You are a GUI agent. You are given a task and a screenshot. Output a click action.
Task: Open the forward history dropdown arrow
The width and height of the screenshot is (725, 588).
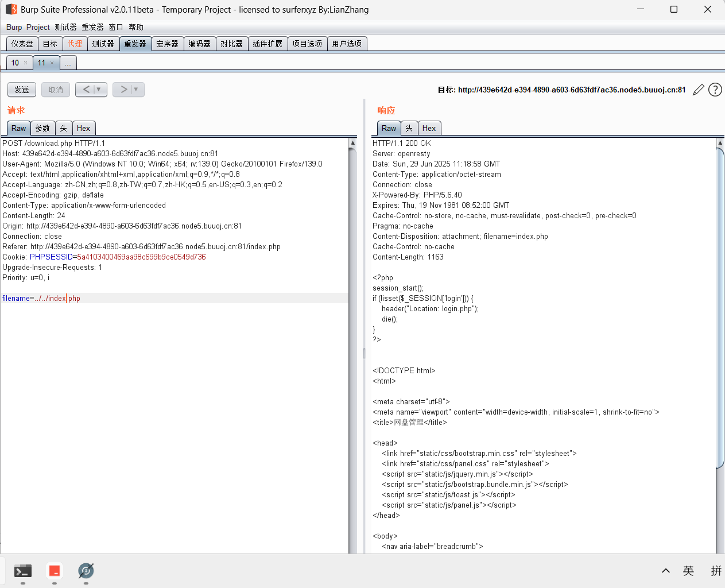[136, 90]
